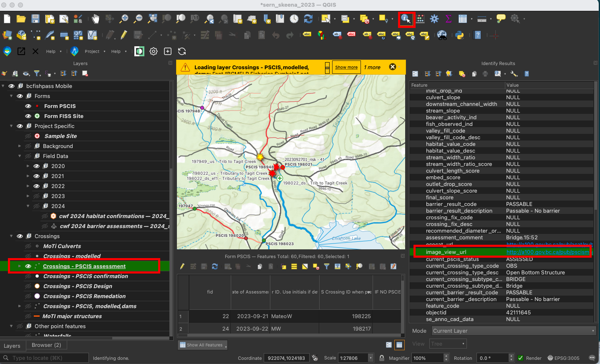
Task: Switch attribute table to form view icon
Action: click(x=389, y=345)
